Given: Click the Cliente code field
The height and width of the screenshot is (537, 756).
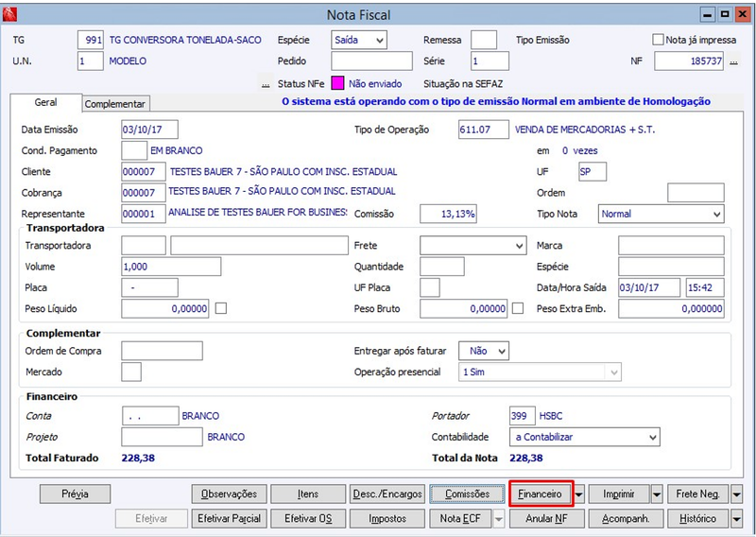Looking at the screenshot, I should coord(144,172).
